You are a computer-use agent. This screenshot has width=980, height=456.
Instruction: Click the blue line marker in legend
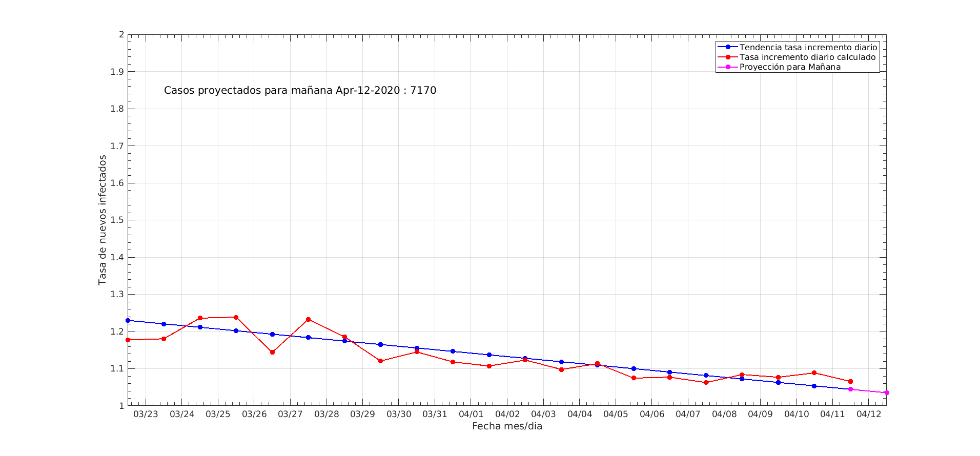728,47
